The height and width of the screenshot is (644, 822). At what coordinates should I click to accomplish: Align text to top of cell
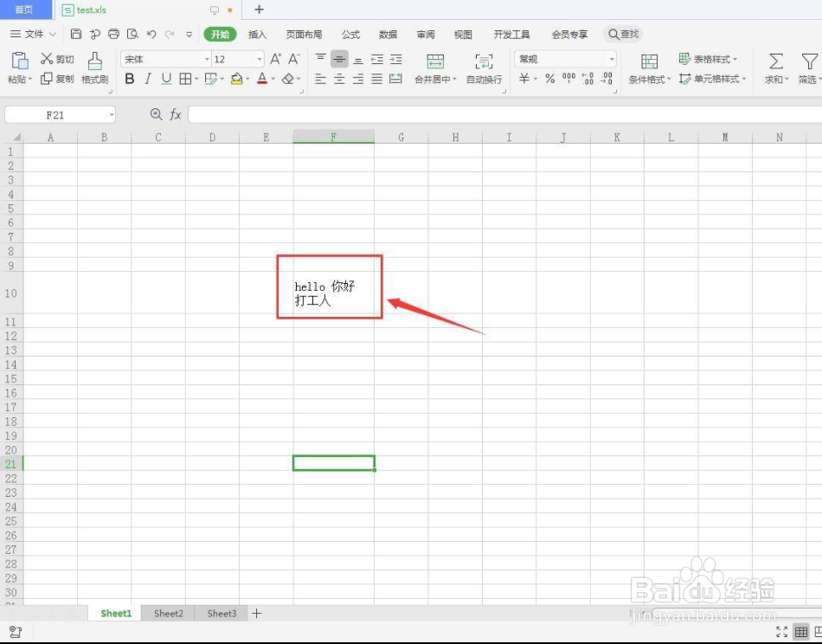321,59
